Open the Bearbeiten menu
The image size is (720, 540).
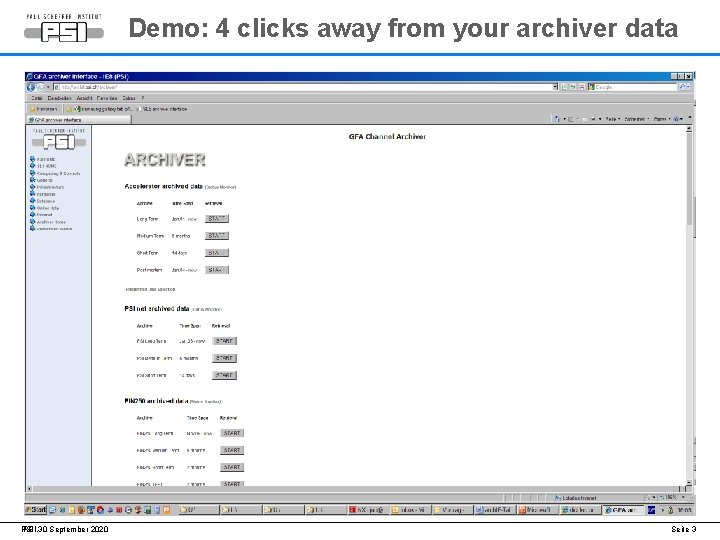pyautogui.click(x=59, y=98)
